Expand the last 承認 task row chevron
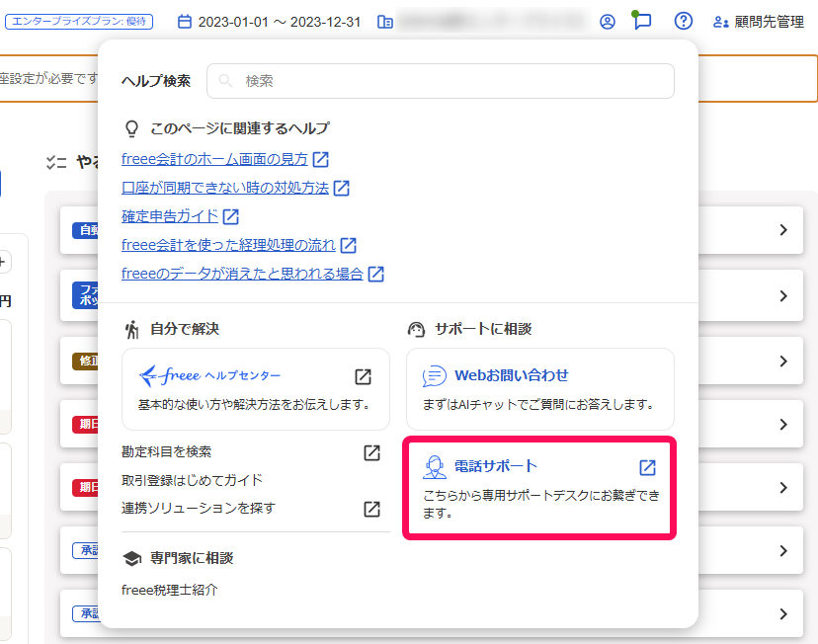The height and width of the screenshot is (644, 818). 783,614
